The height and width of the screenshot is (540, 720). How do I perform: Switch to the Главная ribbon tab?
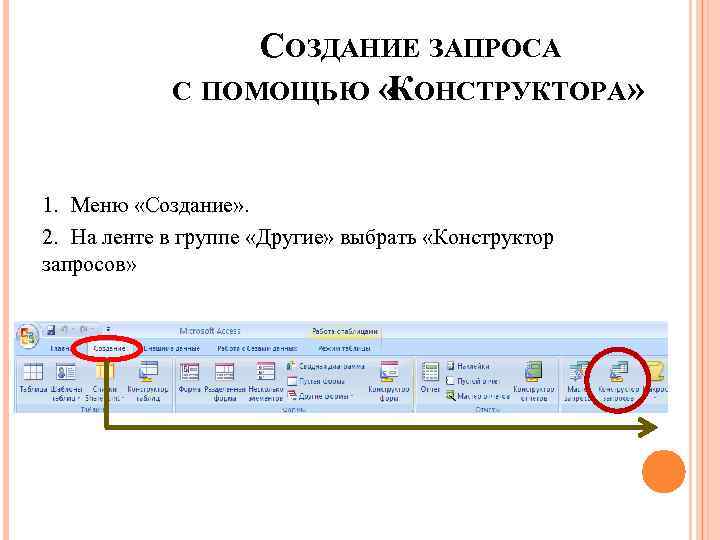point(60,349)
